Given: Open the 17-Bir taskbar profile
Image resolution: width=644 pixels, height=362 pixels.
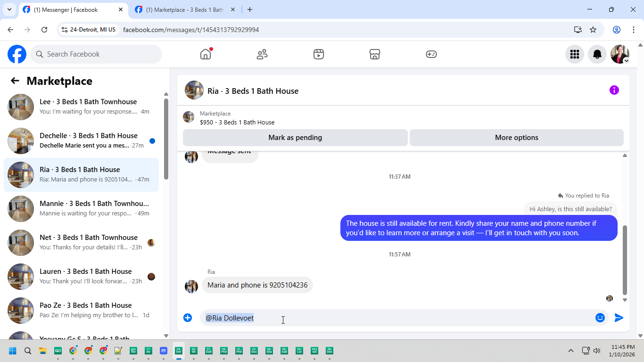Looking at the screenshot, I should click(x=149, y=351).
